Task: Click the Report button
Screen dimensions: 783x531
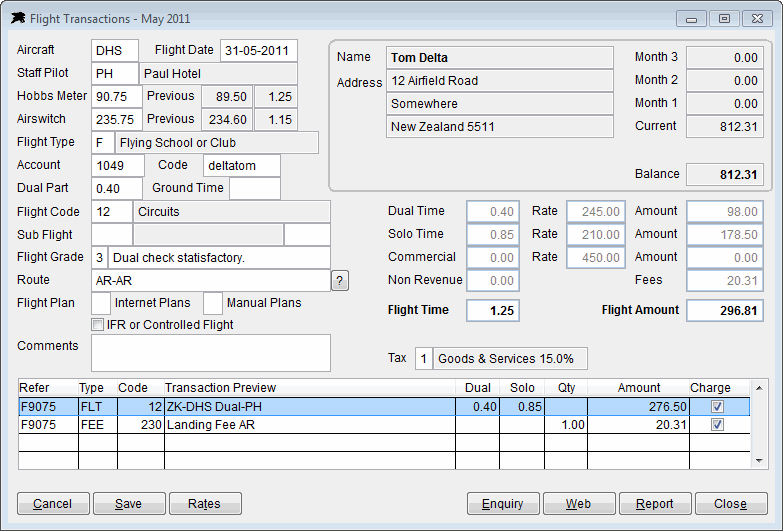Action: coord(655,504)
